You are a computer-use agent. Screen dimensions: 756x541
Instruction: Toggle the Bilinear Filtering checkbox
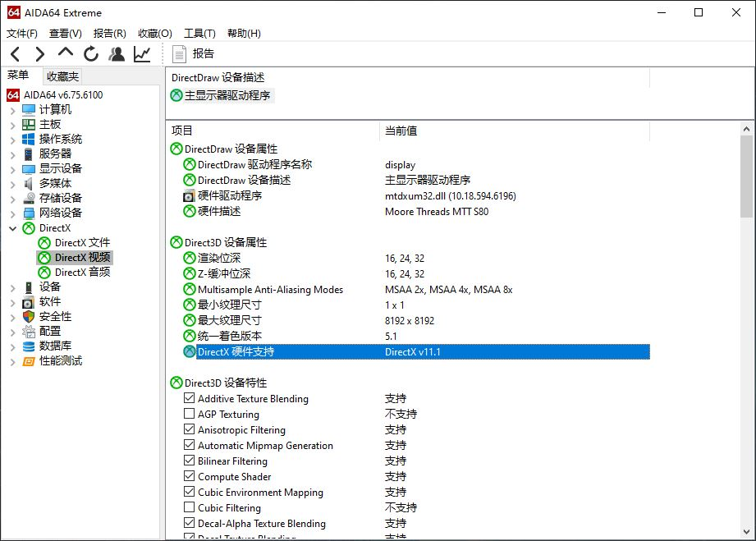[189, 461]
